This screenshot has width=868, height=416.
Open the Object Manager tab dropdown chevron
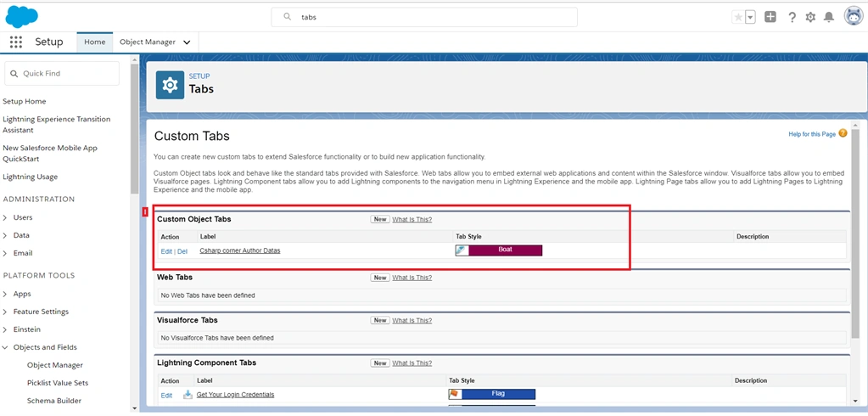click(187, 42)
